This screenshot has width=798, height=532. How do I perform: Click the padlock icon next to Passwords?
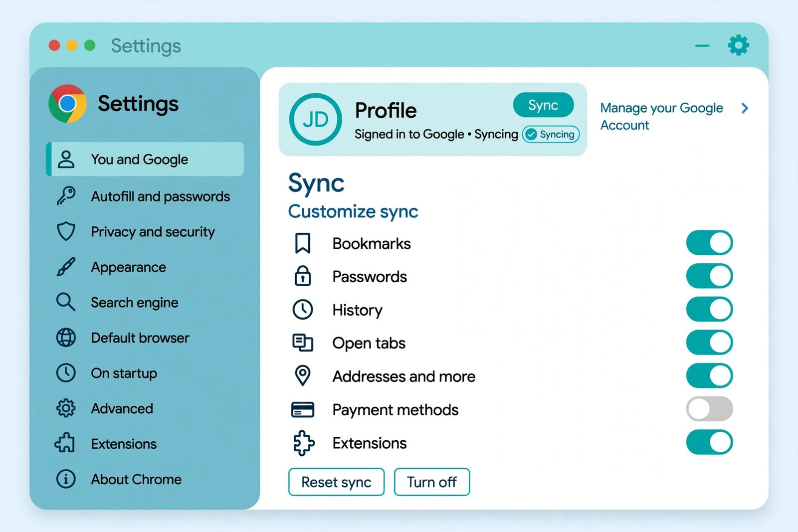[303, 276]
